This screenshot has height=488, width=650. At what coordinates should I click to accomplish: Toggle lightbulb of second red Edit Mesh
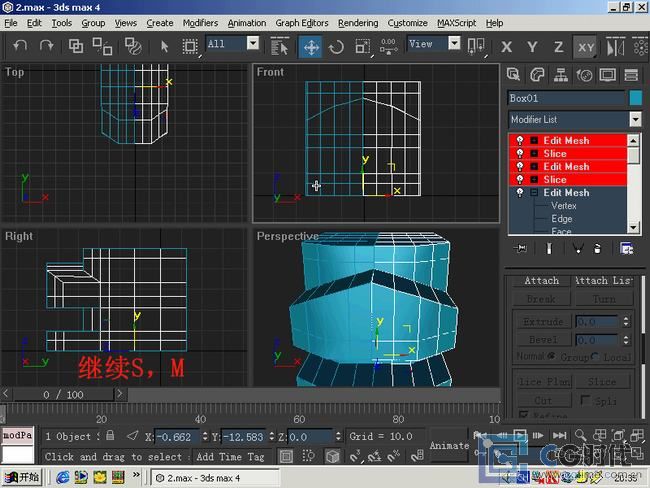pyautogui.click(x=520, y=166)
